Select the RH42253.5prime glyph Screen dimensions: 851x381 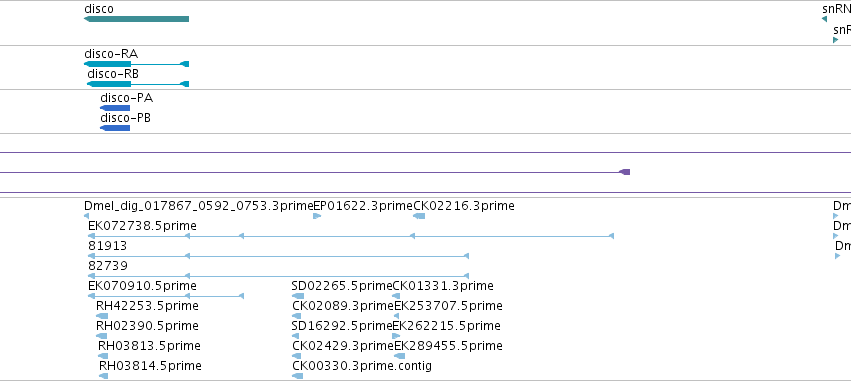102,316
